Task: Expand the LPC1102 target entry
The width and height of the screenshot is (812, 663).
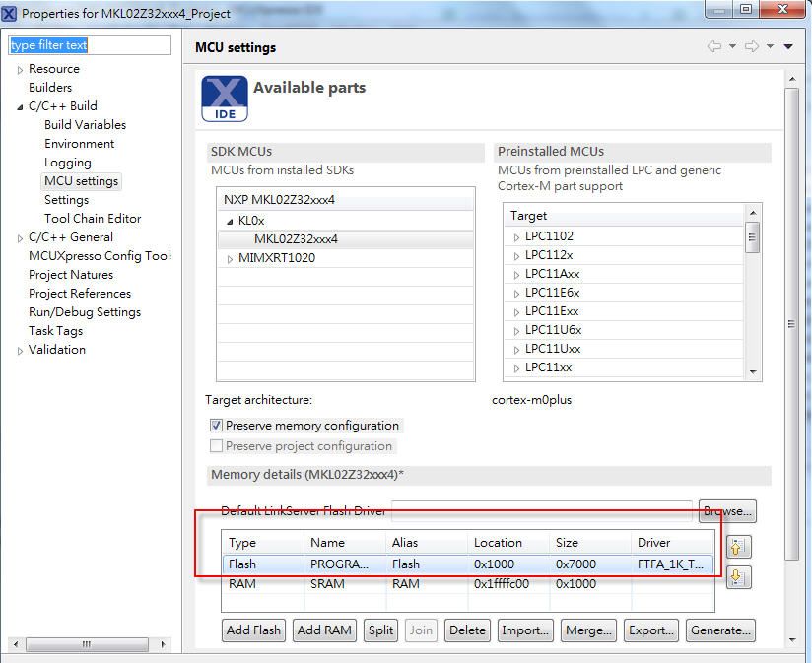Action: 516,237
